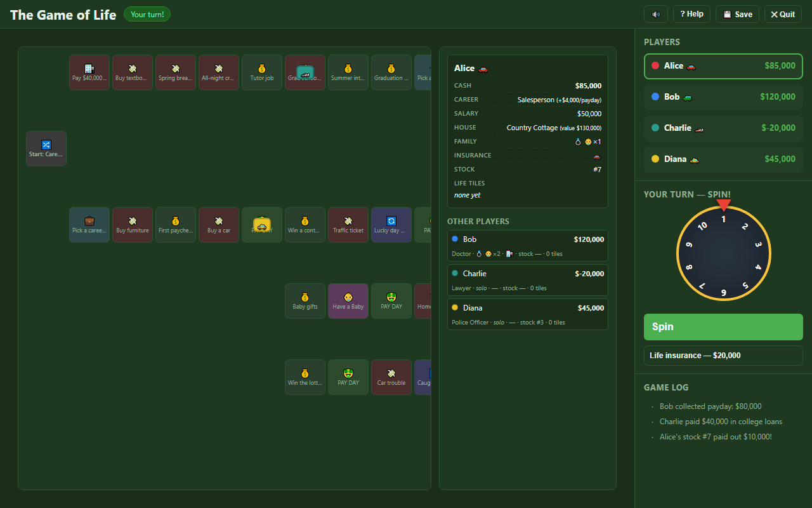
Task: Click Alice's Cash value '$85,000' in her panel
Action: 589,86
